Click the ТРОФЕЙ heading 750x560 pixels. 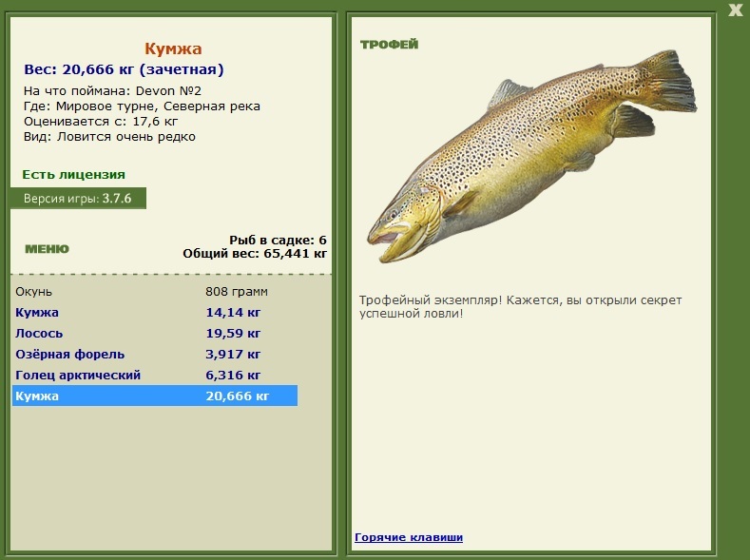coord(390,45)
